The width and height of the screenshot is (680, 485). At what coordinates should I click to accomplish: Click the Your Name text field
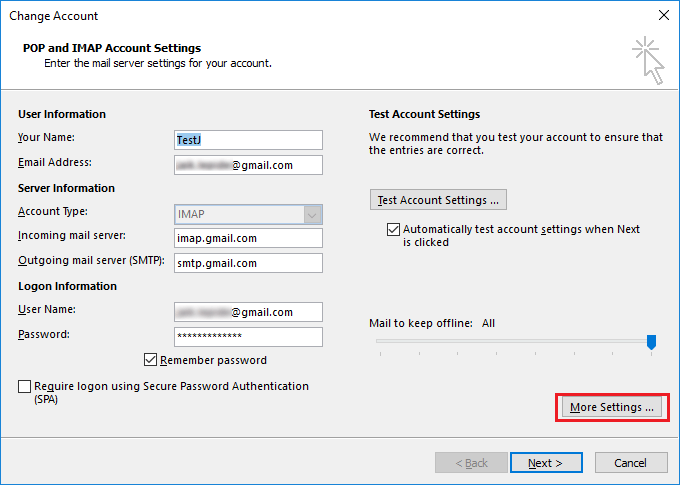248,140
